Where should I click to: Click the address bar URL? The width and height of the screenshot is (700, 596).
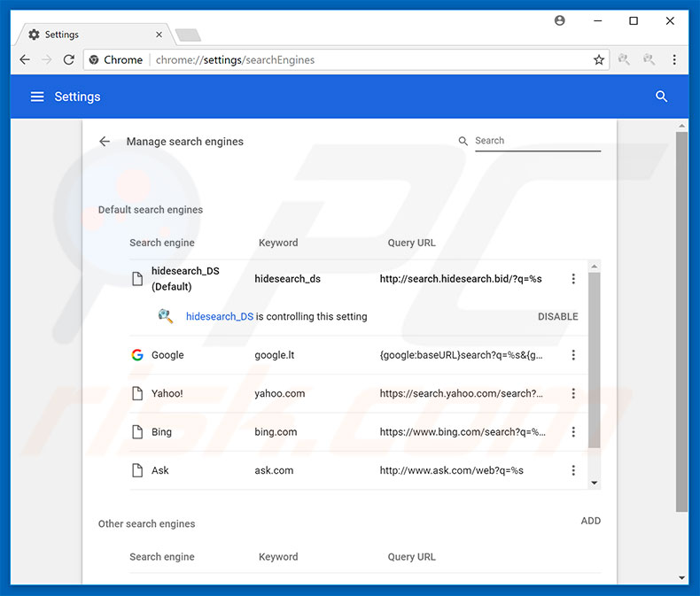[x=235, y=60]
